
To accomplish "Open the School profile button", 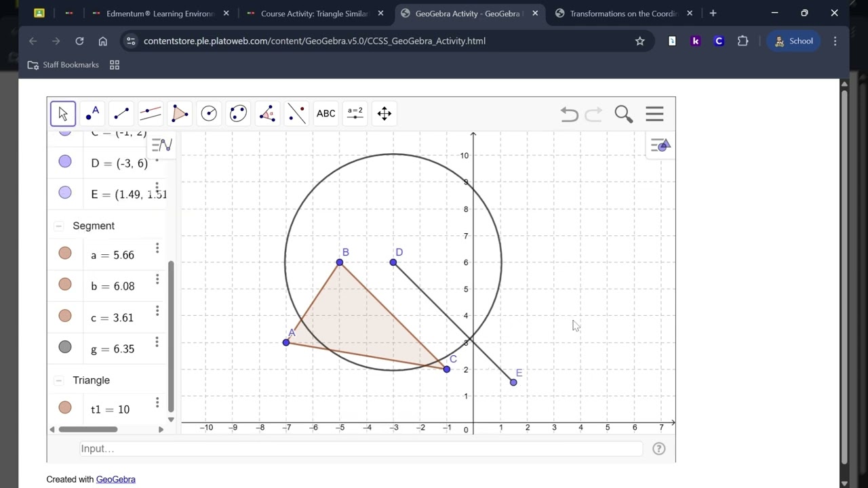I will (794, 41).
